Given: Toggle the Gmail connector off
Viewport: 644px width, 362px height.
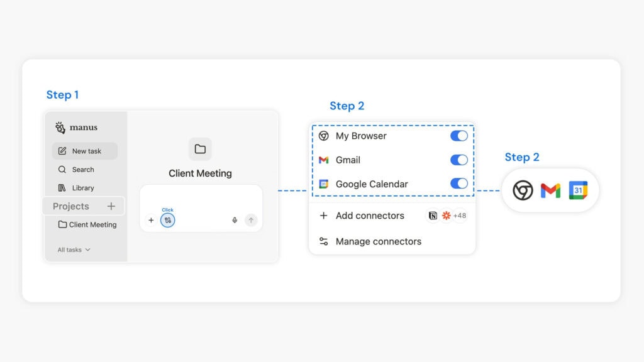Looking at the screenshot, I should click(x=459, y=160).
